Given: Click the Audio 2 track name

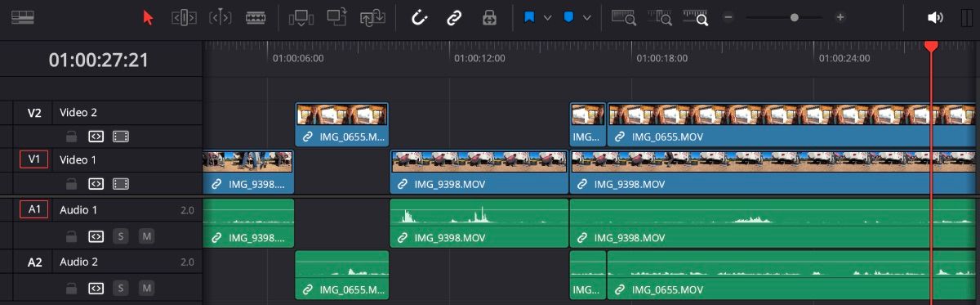Looking at the screenshot, I should (78, 262).
